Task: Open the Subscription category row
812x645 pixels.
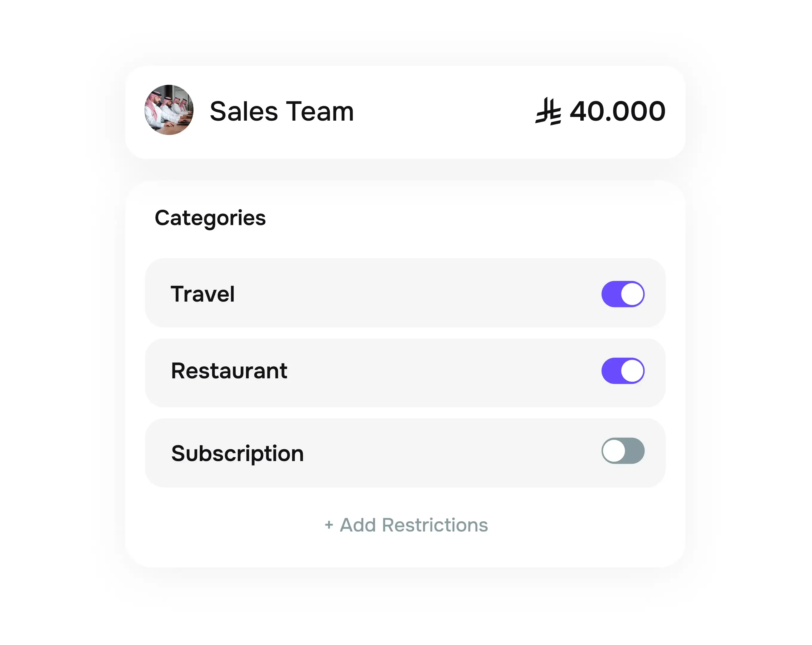Action: coord(406,451)
